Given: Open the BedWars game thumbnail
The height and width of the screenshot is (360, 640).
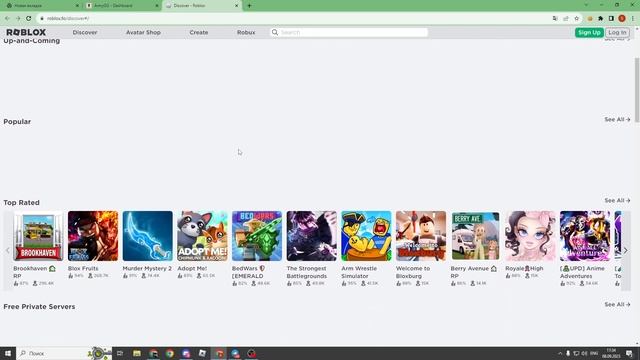Looking at the screenshot, I should [x=257, y=236].
